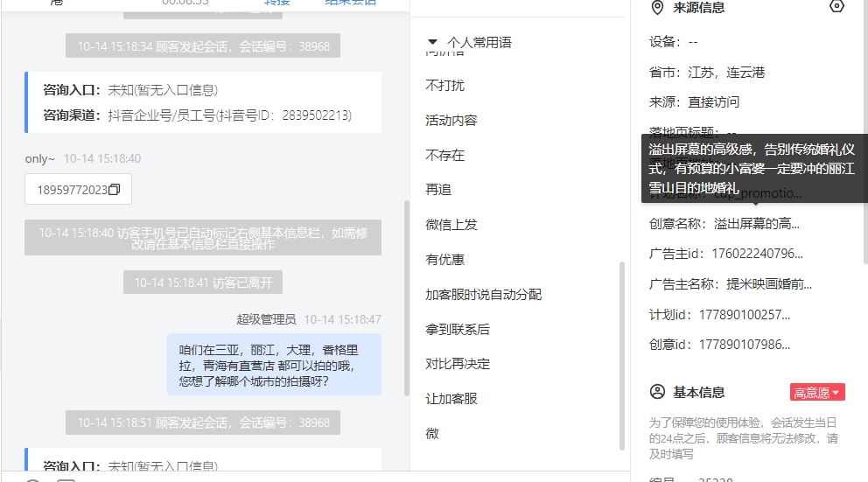Click the visitor name only~
This screenshot has width=868, height=482.
click(x=40, y=159)
